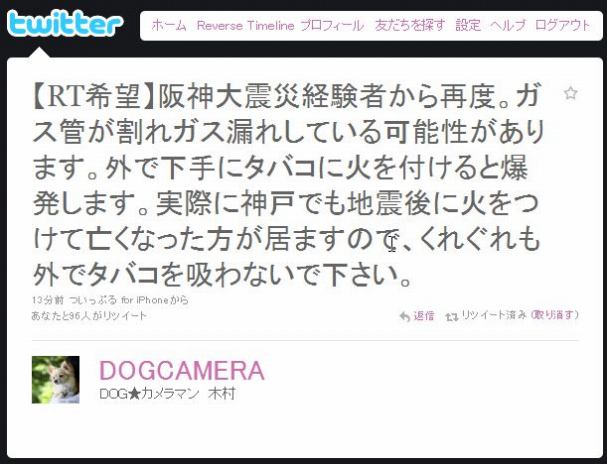Open ヘルプ in the top menu
This screenshot has width=607, height=464.
[508, 26]
